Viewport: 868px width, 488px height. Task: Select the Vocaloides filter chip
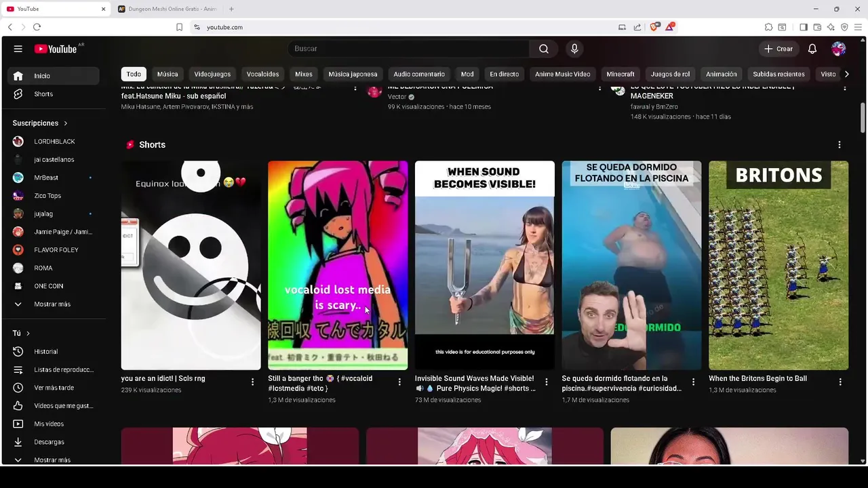tap(262, 74)
